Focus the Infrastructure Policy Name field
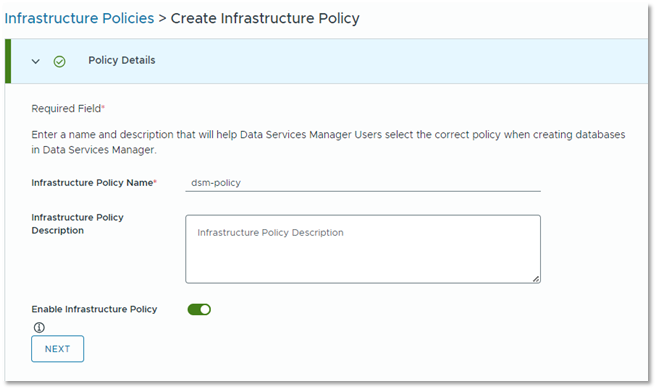657x390 pixels. click(x=363, y=183)
